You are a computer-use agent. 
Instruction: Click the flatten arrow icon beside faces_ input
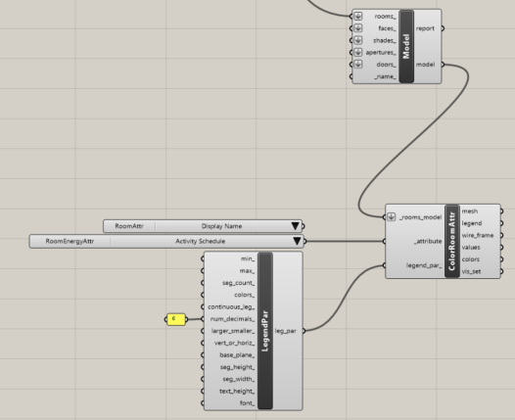pos(358,28)
